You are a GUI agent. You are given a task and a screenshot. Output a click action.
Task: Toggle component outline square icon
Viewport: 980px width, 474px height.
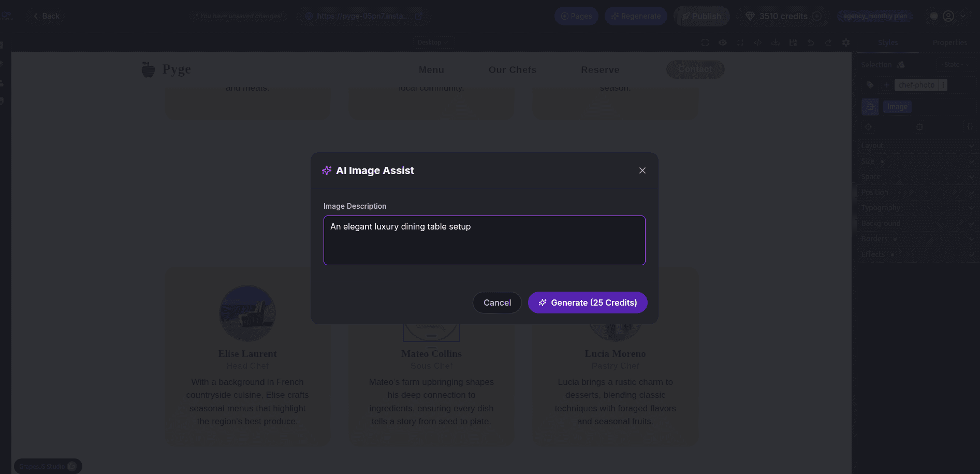705,42
